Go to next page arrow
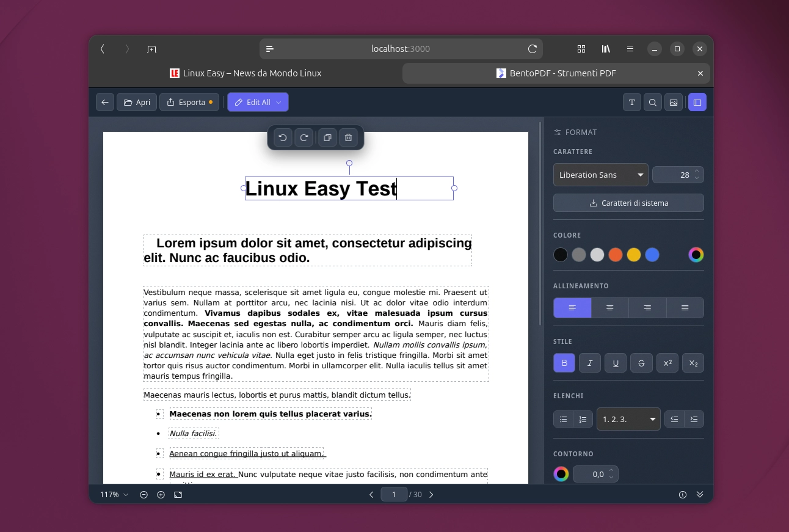 (x=431, y=494)
